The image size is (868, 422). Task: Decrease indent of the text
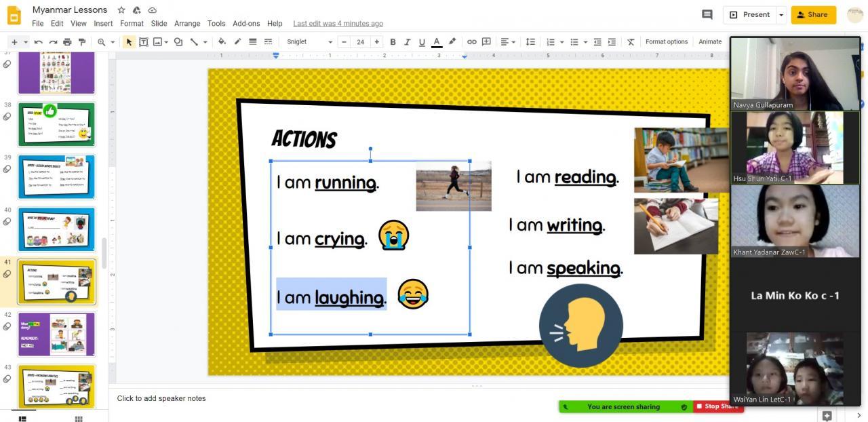(x=597, y=42)
